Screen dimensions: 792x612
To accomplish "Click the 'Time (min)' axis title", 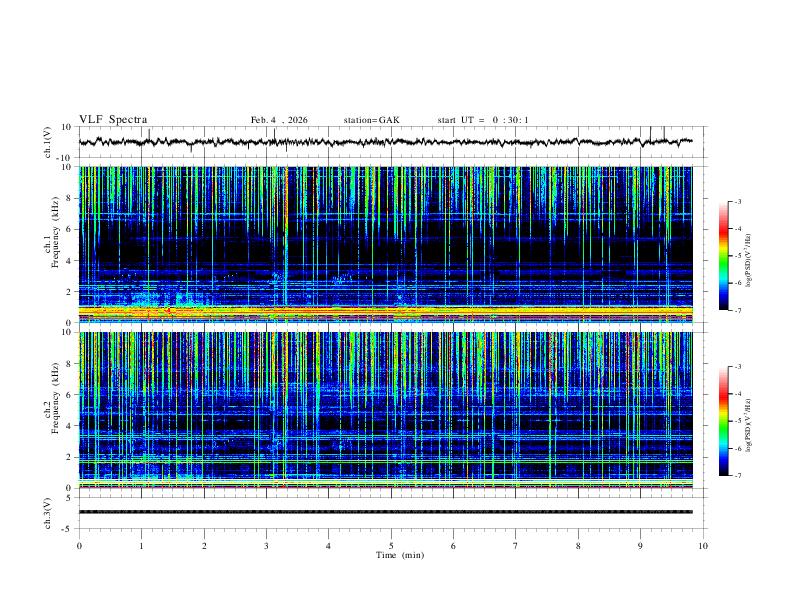I will [x=400, y=555].
